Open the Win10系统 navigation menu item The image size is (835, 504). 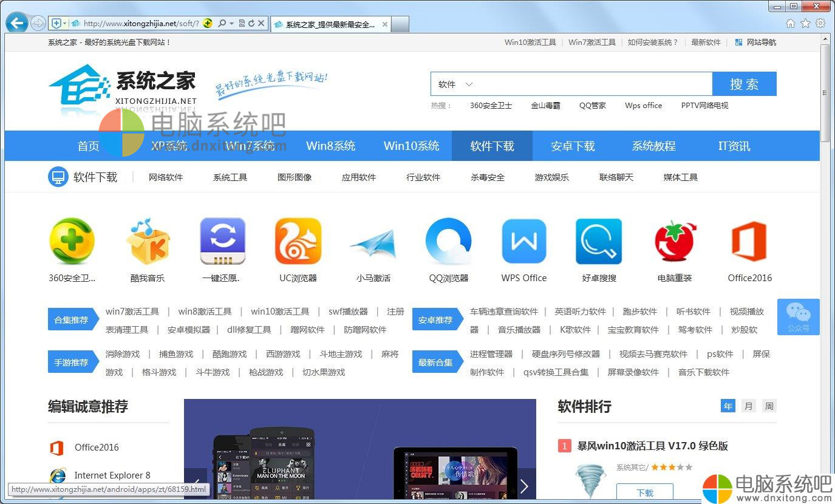411,146
